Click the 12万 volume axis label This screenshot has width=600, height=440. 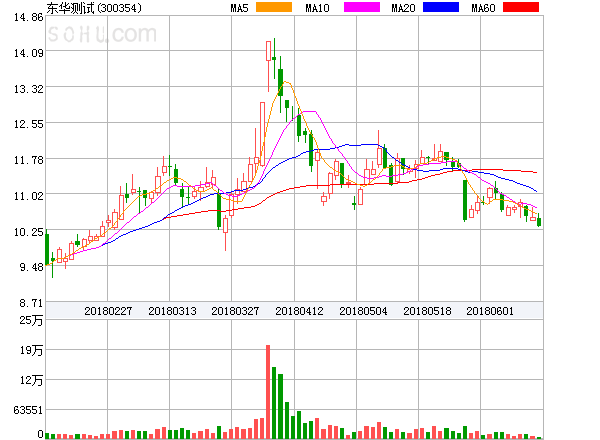(31, 380)
